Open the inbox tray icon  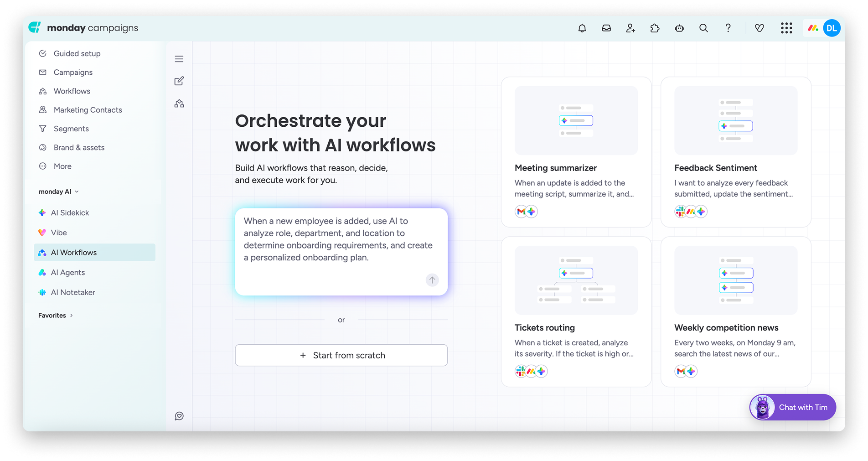[x=606, y=28]
